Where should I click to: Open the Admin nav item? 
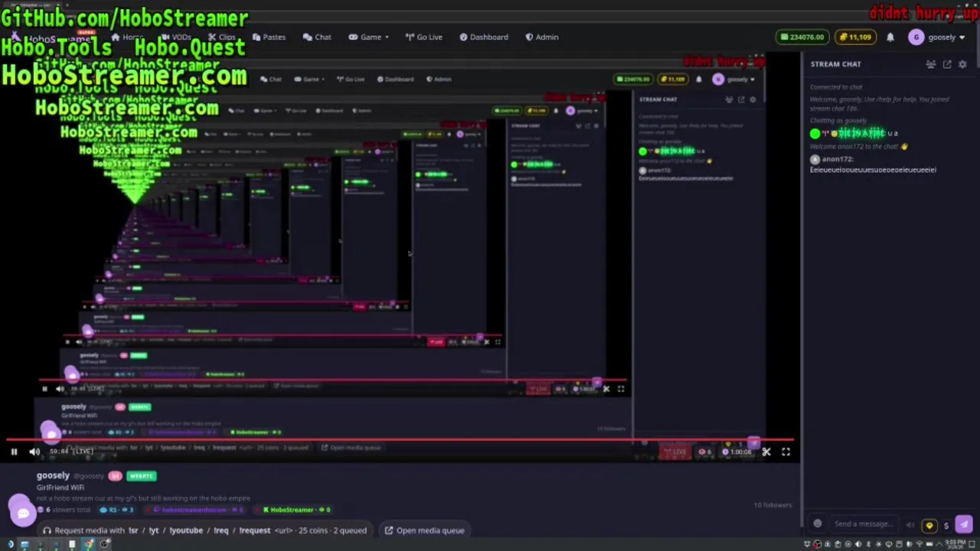coord(541,37)
